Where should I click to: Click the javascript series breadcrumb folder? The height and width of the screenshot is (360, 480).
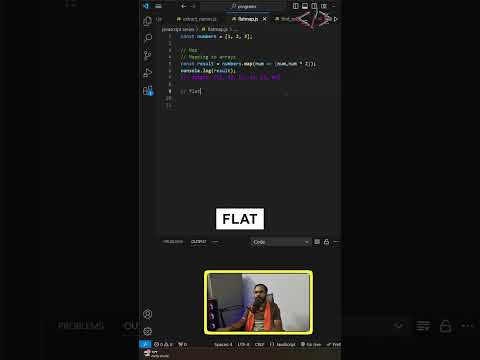pyautogui.click(x=178, y=29)
